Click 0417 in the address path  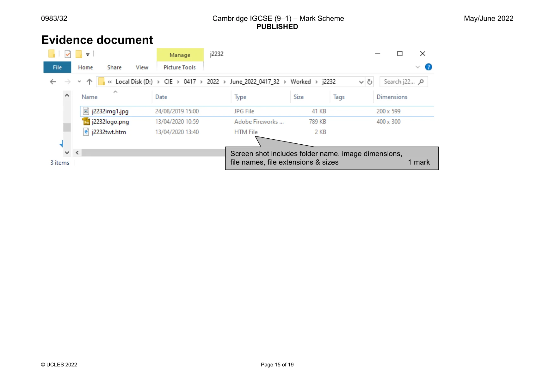190,81
